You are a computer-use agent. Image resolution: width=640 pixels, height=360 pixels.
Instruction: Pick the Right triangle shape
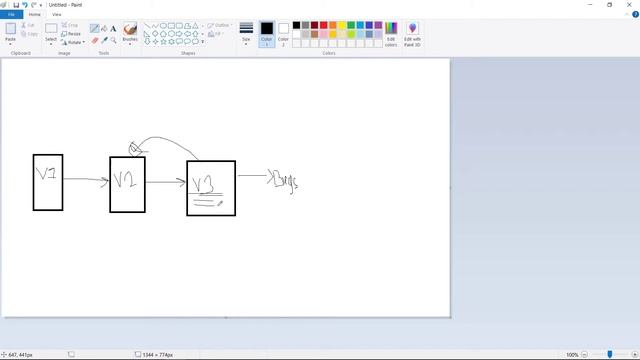coord(147,33)
